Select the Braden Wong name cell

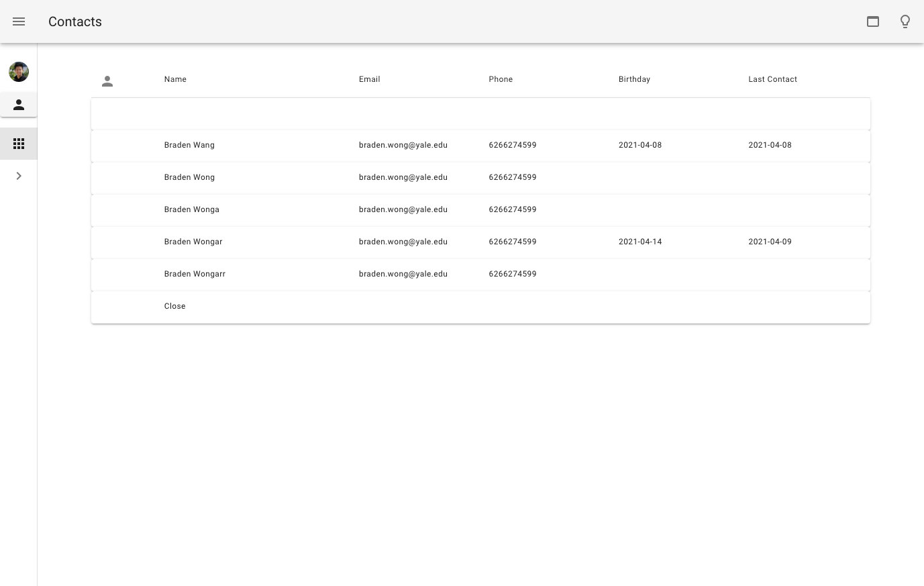coord(189,177)
